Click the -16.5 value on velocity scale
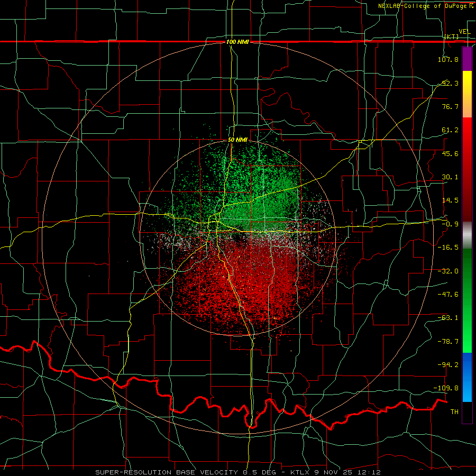 (448, 248)
